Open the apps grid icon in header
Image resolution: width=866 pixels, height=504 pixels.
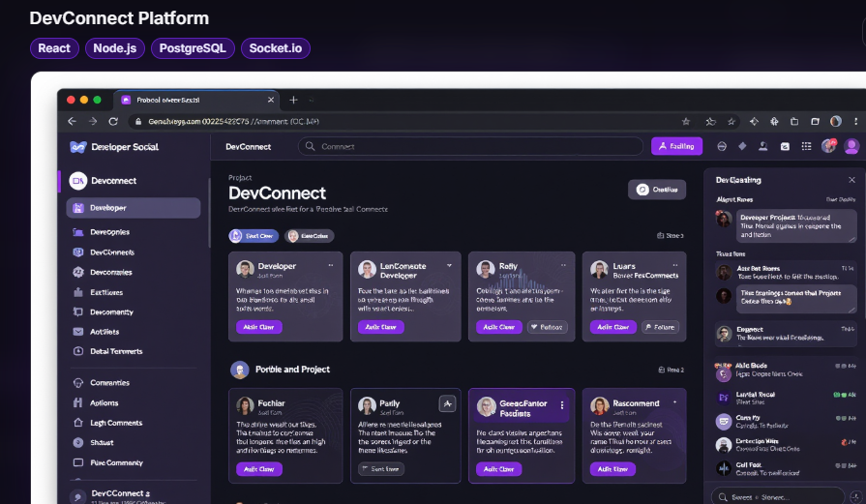click(806, 146)
